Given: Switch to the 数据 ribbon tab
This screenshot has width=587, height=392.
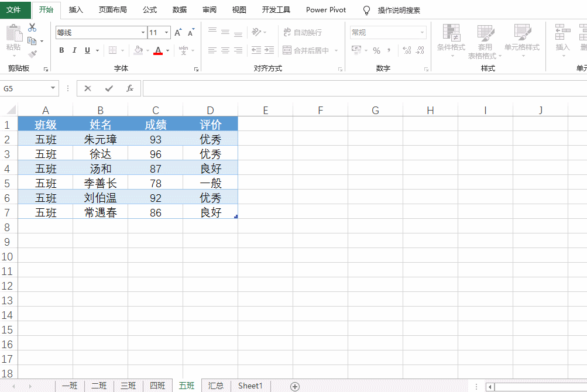Looking at the screenshot, I should [179, 9].
